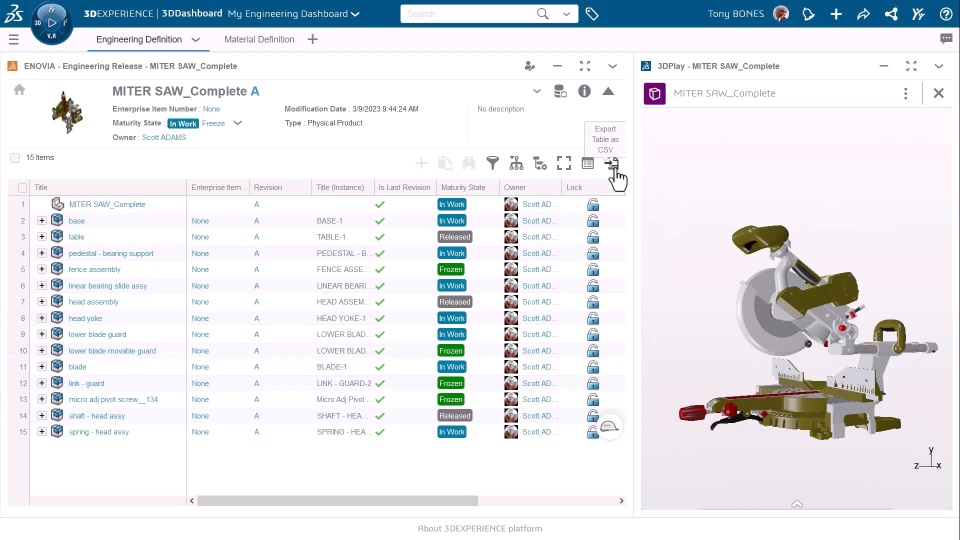
Task: Open the Y-slash tools icon in top bar
Action: click(918, 13)
